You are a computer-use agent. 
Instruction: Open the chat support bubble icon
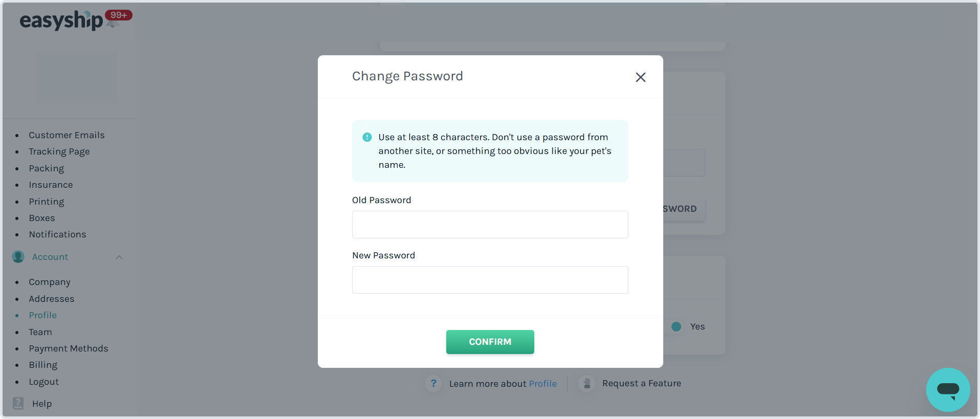click(948, 390)
